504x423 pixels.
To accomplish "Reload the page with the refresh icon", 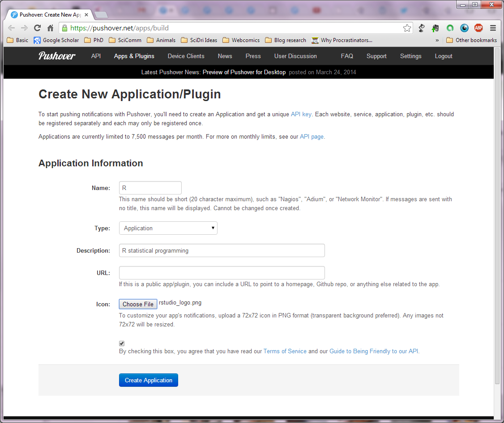I will click(38, 28).
